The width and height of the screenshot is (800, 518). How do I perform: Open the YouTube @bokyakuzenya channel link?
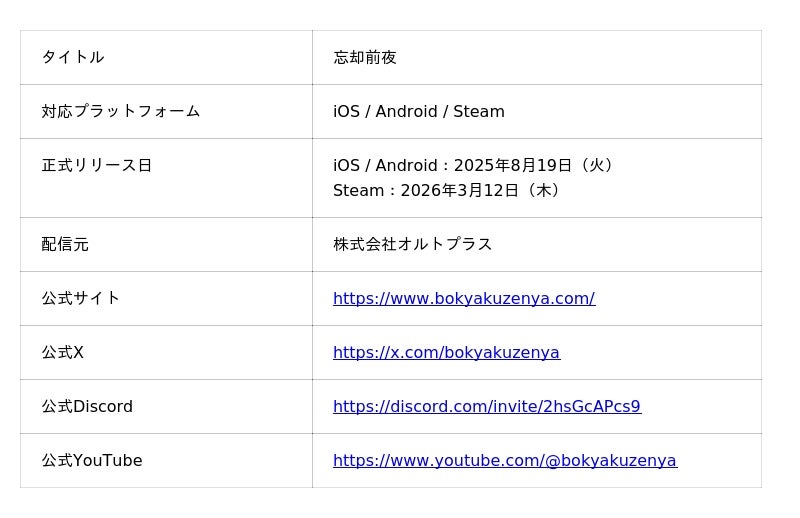505,461
